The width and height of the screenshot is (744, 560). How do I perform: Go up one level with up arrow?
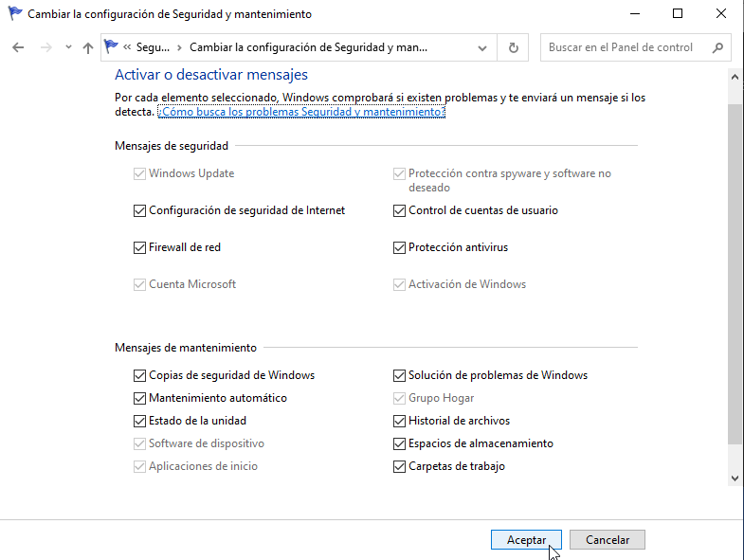pyautogui.click(x=88, y=47)
